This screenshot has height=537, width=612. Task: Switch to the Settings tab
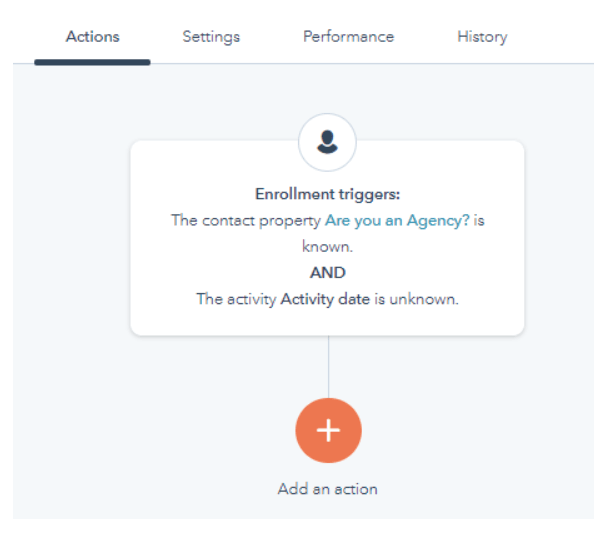pos(211,37)
